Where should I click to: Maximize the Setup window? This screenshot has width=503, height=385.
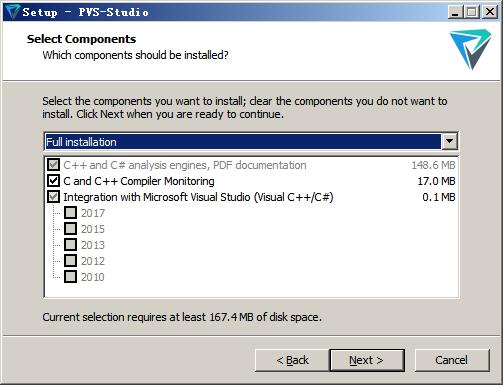point(472,12)
